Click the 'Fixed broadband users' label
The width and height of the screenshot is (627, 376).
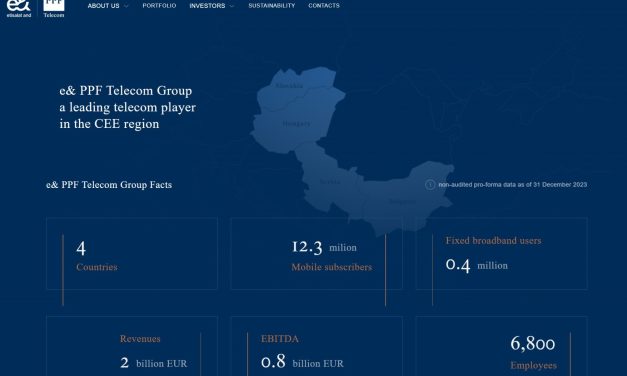tap(493, 240)
